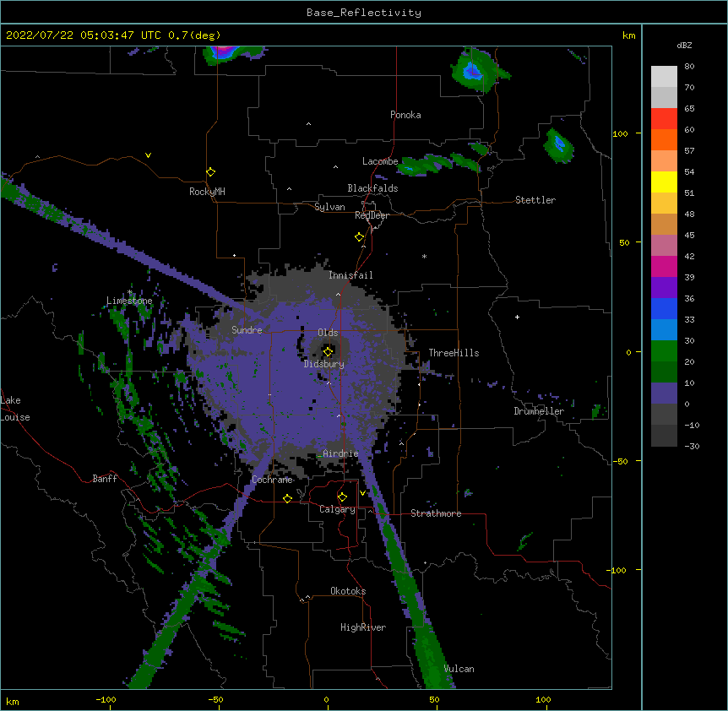Click the yellow diamond marker above Calgary label
Viewport: 728px width, 711px height.
click(342, 497)
